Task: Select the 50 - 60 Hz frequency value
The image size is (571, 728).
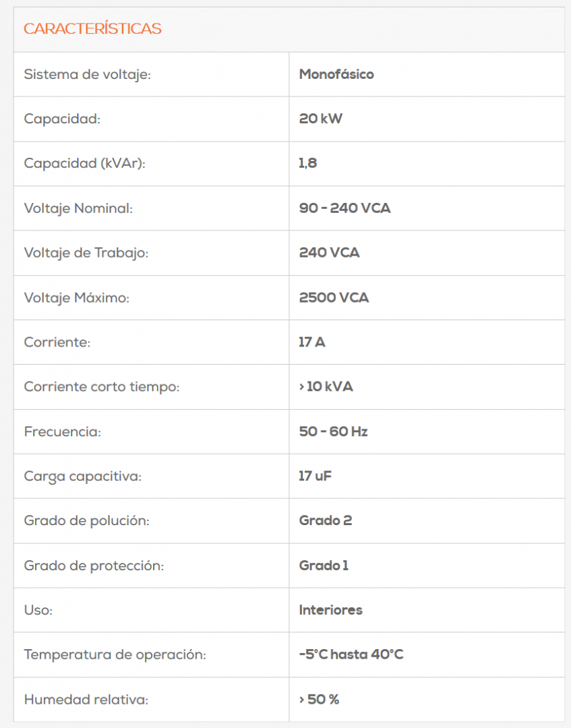Action: tap(333, 431)
